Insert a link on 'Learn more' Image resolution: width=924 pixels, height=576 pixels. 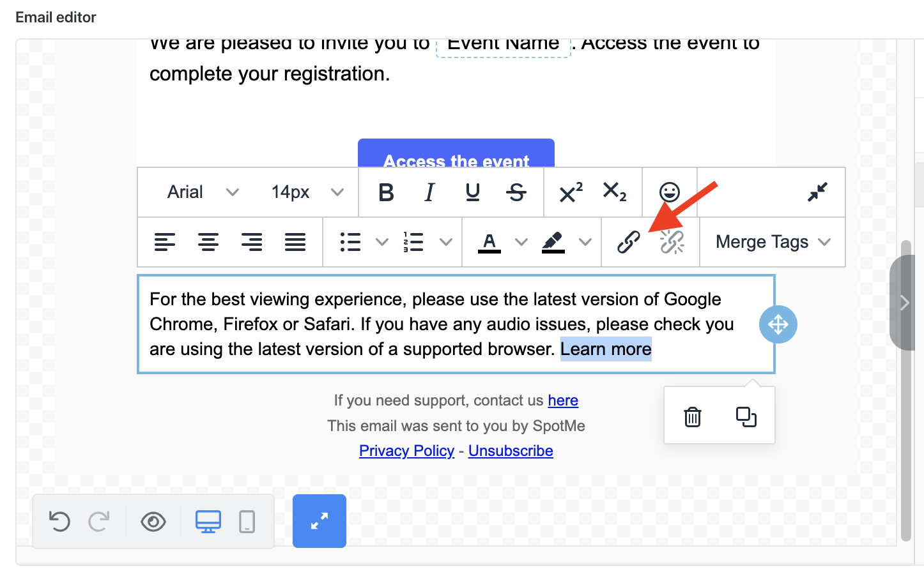point(628,242)
